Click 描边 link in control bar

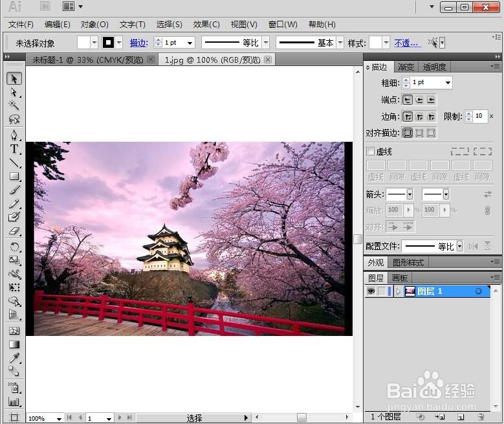(138, 43)
